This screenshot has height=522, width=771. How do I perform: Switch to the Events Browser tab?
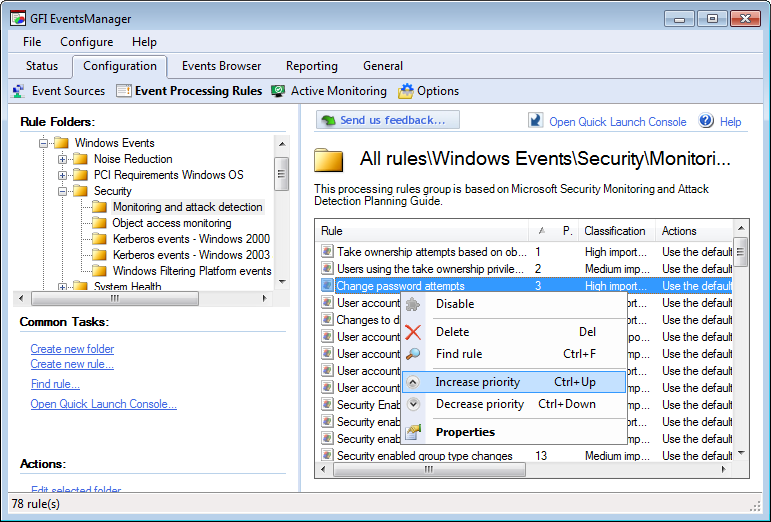coord(221,66)
